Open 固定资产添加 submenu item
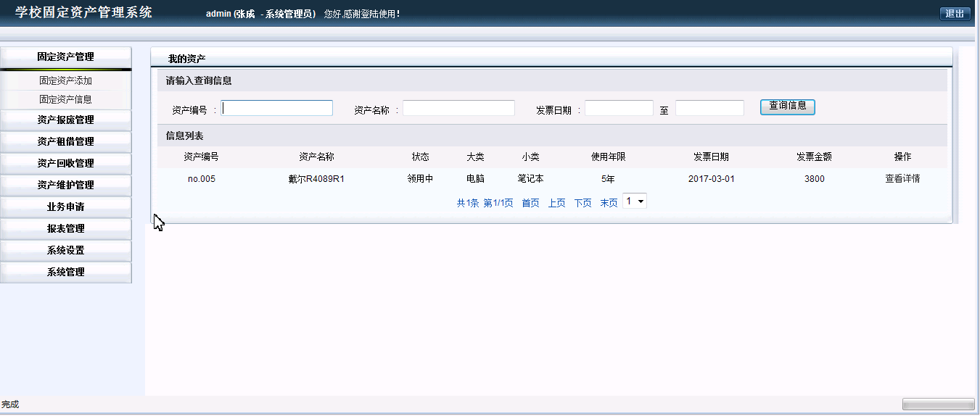This screenshot has width=980, height=416. click(65, 80)
